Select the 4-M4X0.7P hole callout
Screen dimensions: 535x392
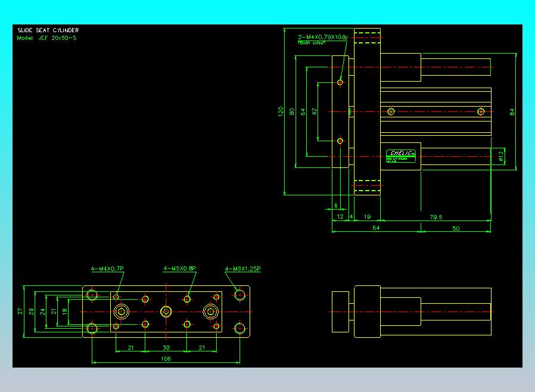(x=107, y=269)
